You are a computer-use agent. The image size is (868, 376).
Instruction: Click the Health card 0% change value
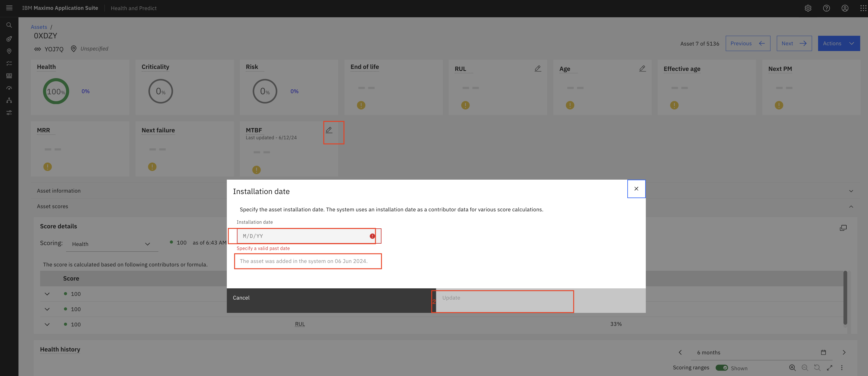(86, 91)
